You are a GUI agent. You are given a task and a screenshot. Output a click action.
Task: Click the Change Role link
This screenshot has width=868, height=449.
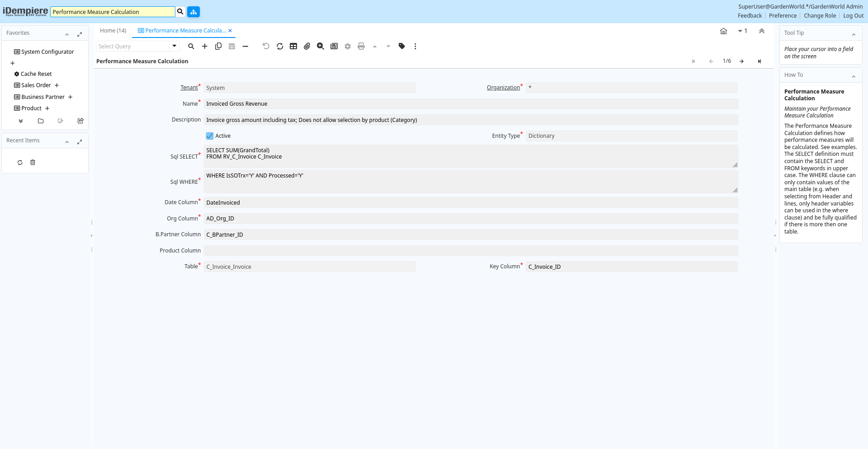(x=820, y=16)
